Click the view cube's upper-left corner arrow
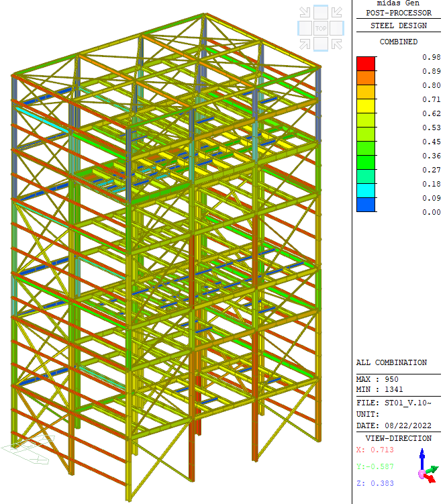This screenshot has height=504, width=445. point(305,12)
